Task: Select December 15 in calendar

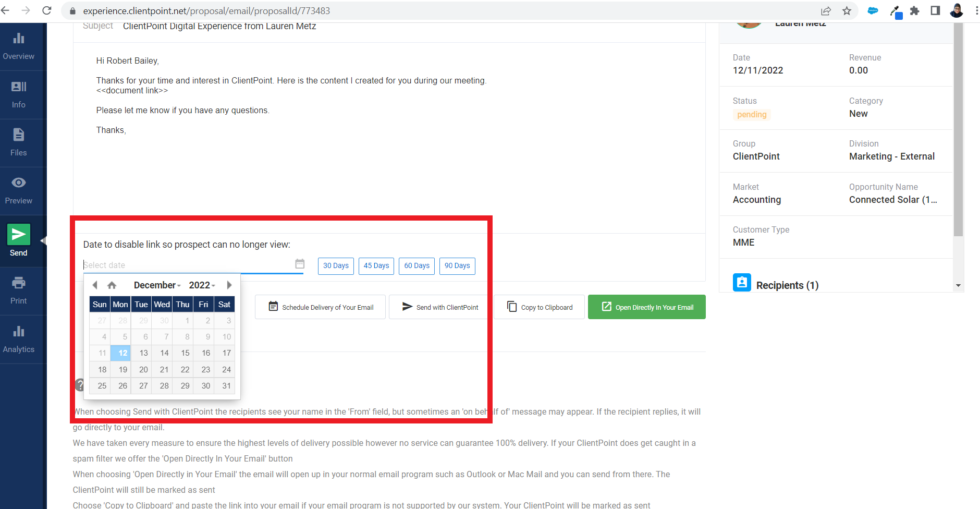Action: pyautogui.click(x=183, y=353)
